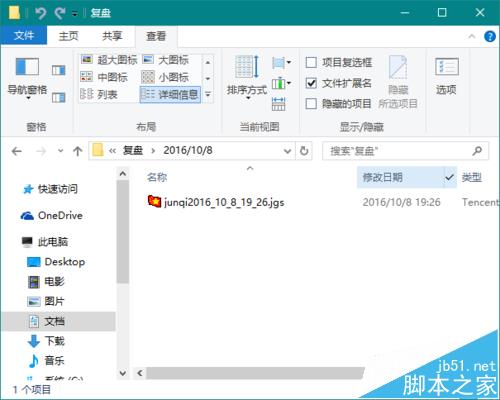
Task: Go forward with the right arrow
Action: click(x=41, y=152)
